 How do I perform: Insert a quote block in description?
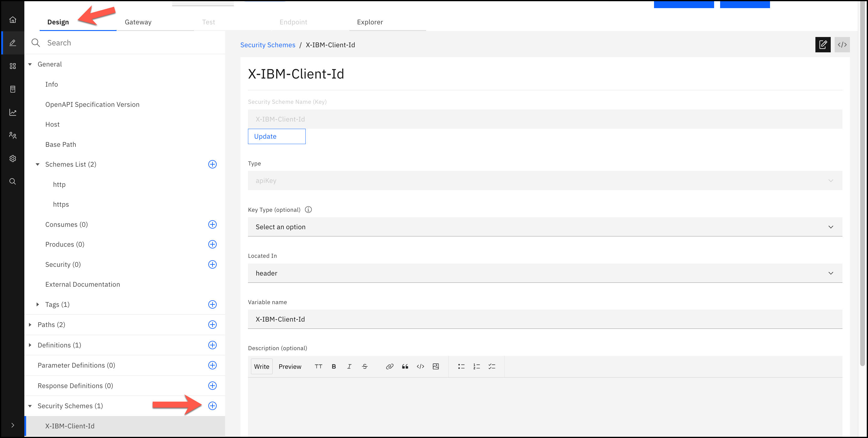[x=405, y=366]
